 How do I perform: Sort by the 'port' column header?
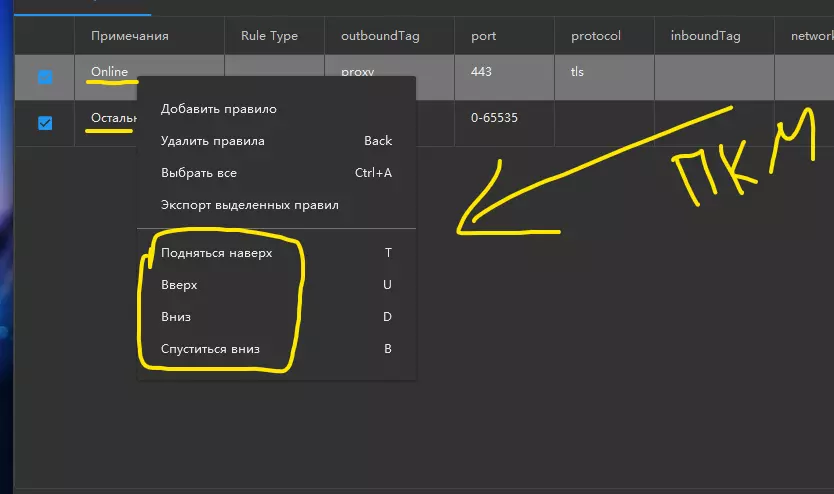click(483, 36)
